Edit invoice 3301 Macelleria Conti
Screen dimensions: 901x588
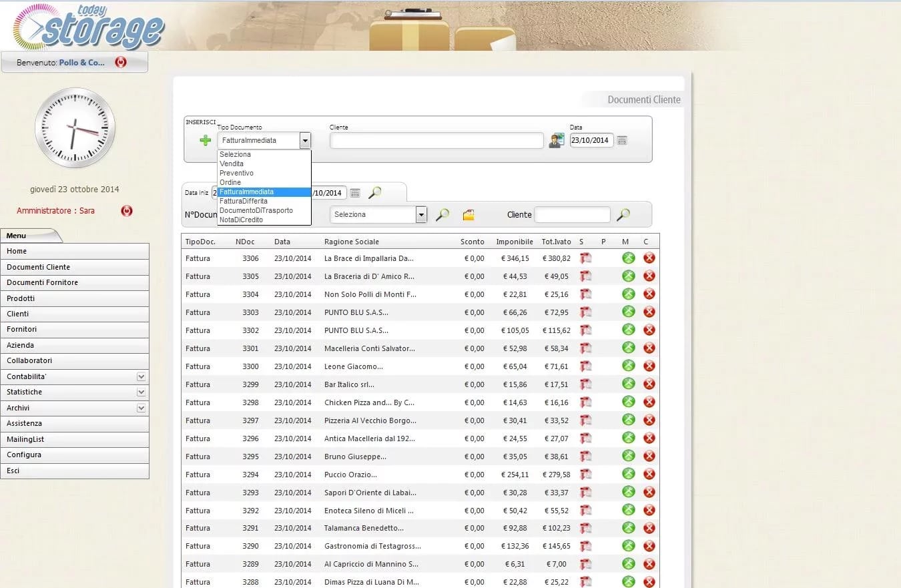pos(628,348)
